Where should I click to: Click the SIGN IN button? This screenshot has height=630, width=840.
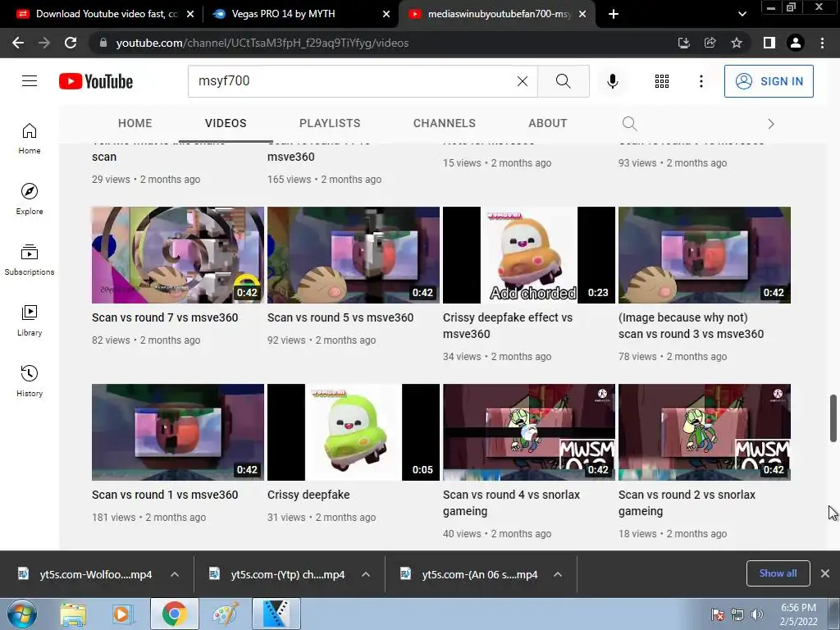(768, 81)
